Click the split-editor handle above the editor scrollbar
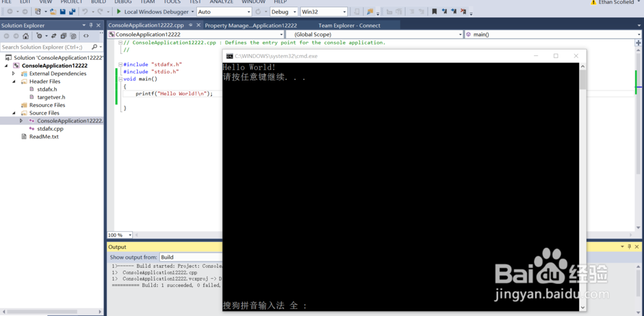Viewport: 644px width, 316px height. coord(638,42)
